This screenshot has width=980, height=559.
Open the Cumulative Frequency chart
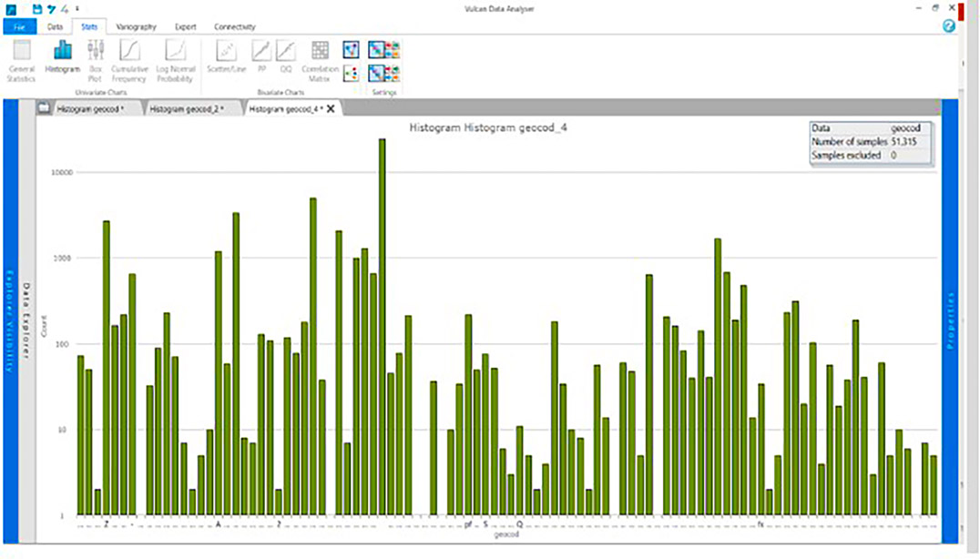[129, 60]
